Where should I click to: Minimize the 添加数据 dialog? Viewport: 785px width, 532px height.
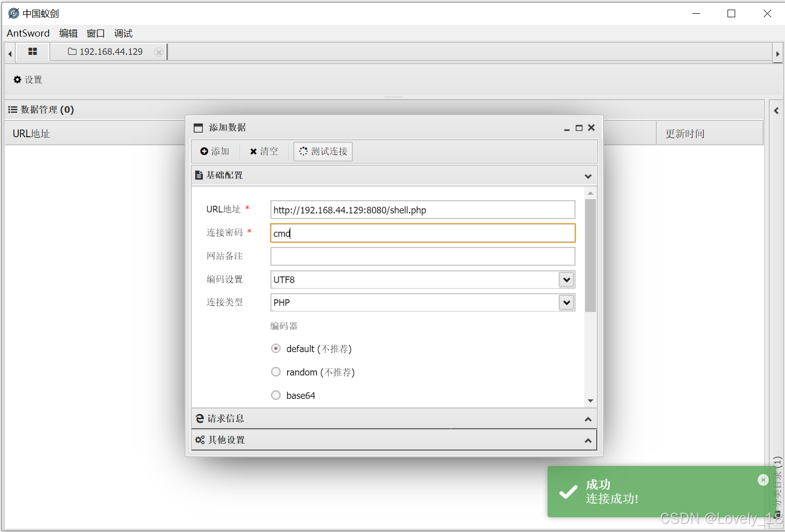[567, 128]
